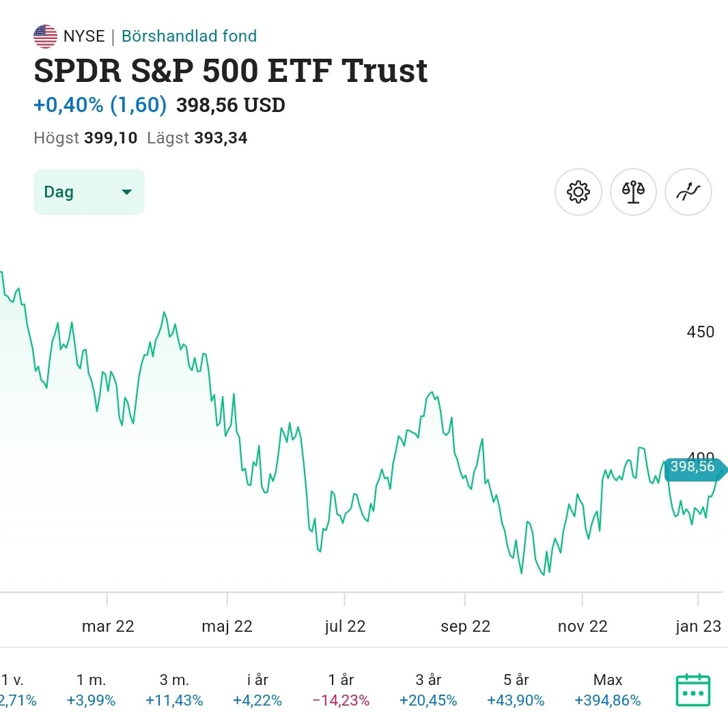Open chart settings gear icon
The image size is (728, 724).
pyautogui.click(x=578, y=192)
